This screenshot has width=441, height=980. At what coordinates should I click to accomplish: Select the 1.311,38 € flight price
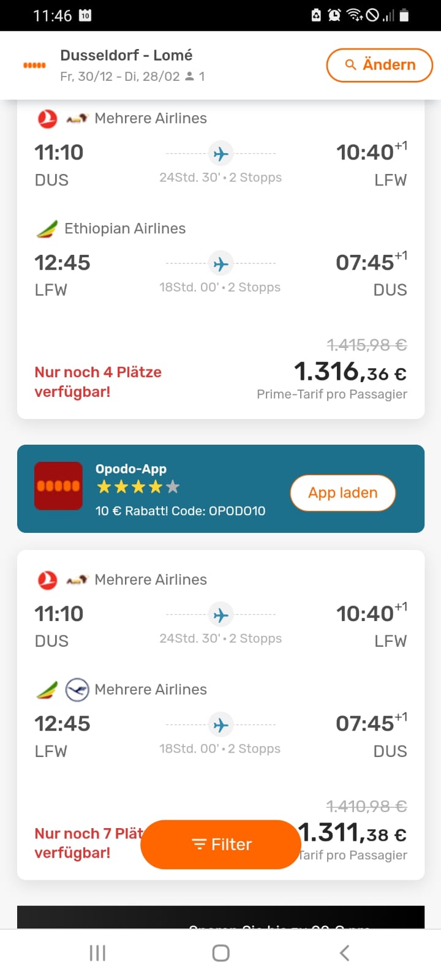[354, 833]
